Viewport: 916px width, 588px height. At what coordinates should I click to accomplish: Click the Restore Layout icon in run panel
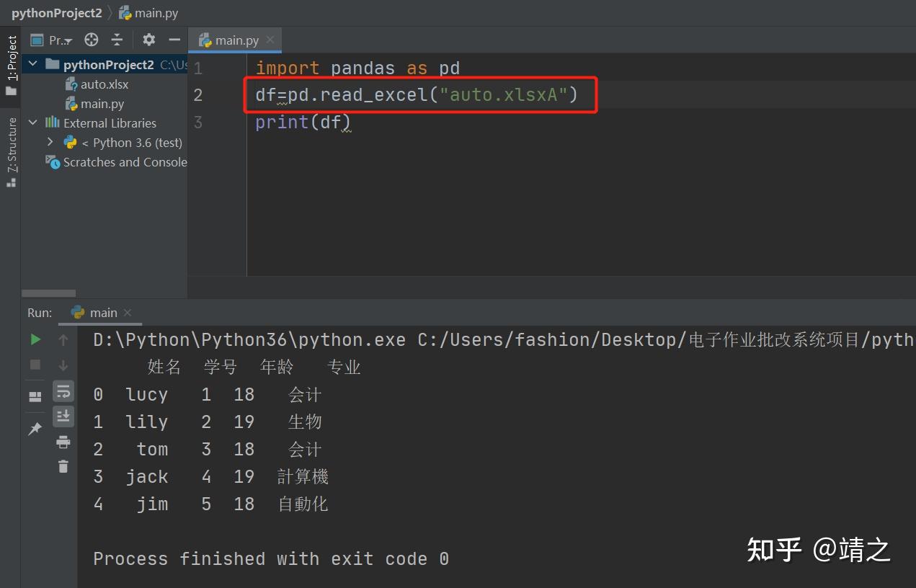click(35, 396)
